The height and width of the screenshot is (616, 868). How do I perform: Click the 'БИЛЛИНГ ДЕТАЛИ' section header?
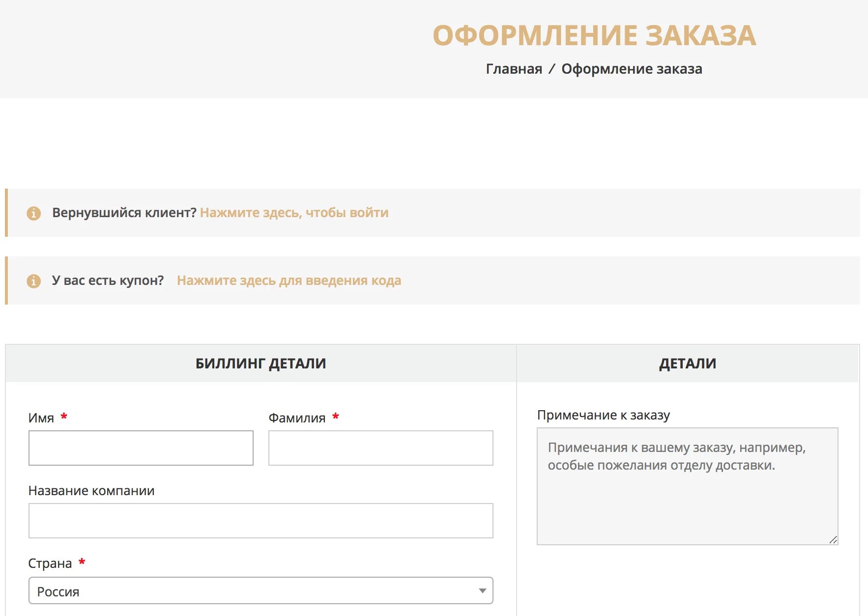pos(261,364)
